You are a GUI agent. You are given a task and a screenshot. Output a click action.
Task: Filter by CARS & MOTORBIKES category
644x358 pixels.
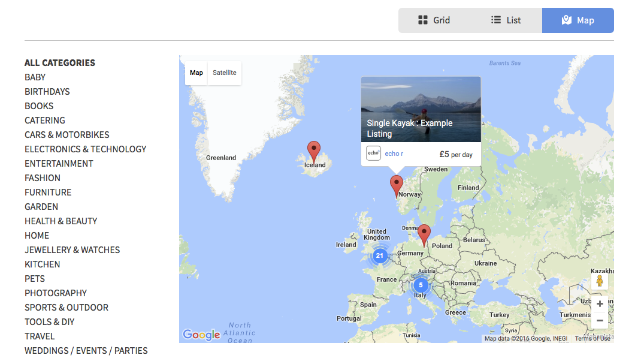(67, 135)
